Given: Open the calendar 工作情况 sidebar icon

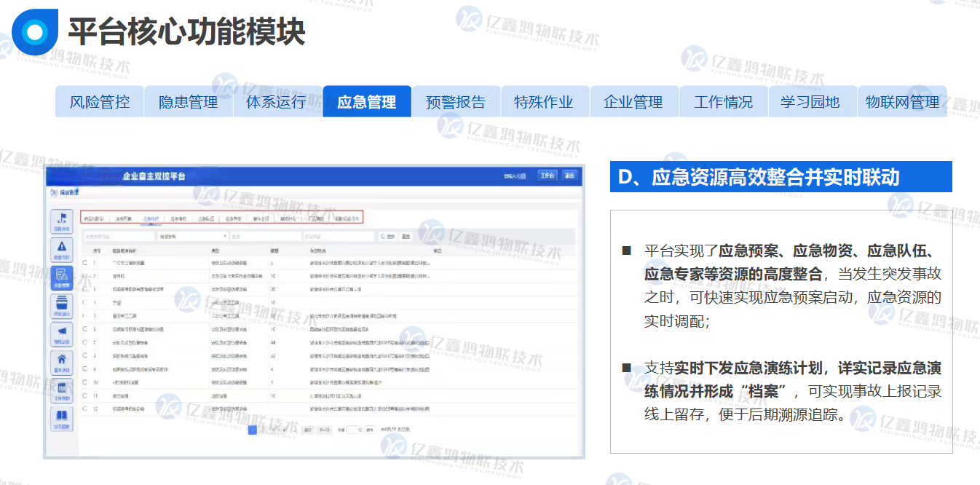Looking at the screenshot, I should (x=62, y=391).
